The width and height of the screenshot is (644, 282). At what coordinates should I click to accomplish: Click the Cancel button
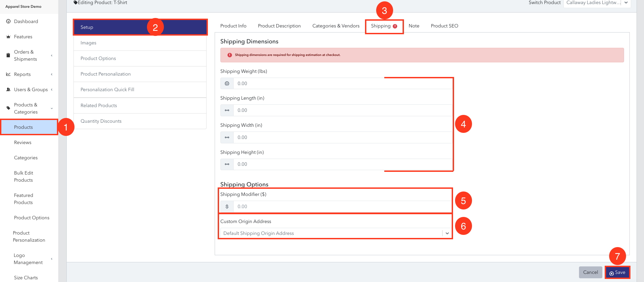[x=591, y=272]
